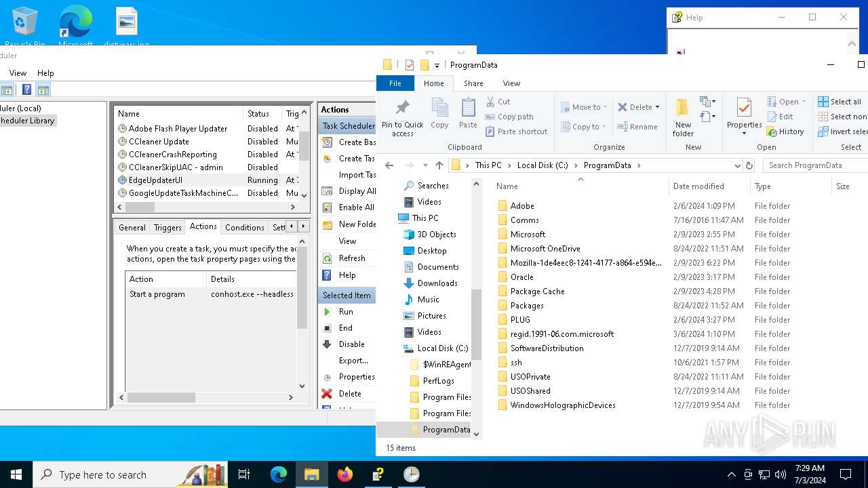Click Export in Selected Item actions
Screen dimensions: 868x488
(354, 361)
